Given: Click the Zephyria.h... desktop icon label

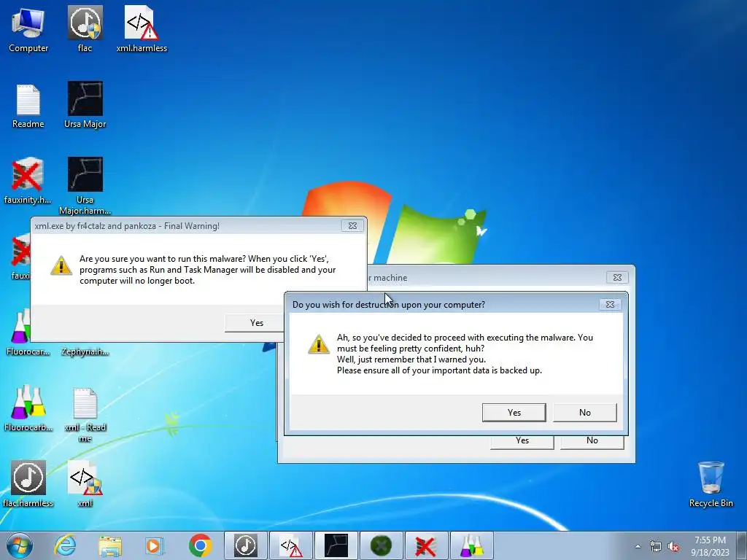Looking at the screenshot, I should tap(85, 352).
